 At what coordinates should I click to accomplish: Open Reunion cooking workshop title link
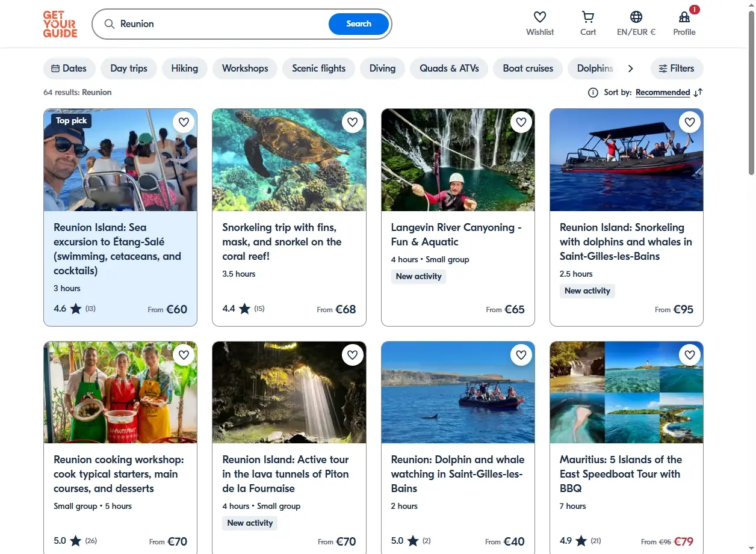[119, 474]
